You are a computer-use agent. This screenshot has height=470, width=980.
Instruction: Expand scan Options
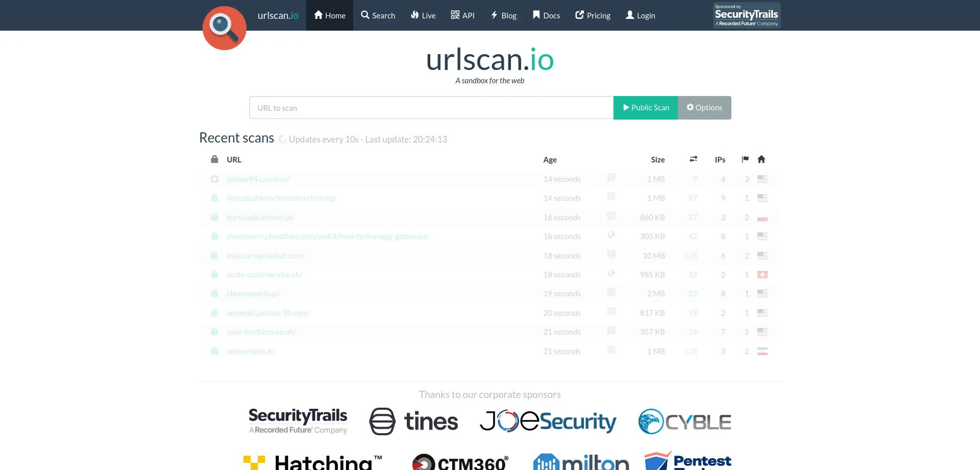[x=704, y=108]
